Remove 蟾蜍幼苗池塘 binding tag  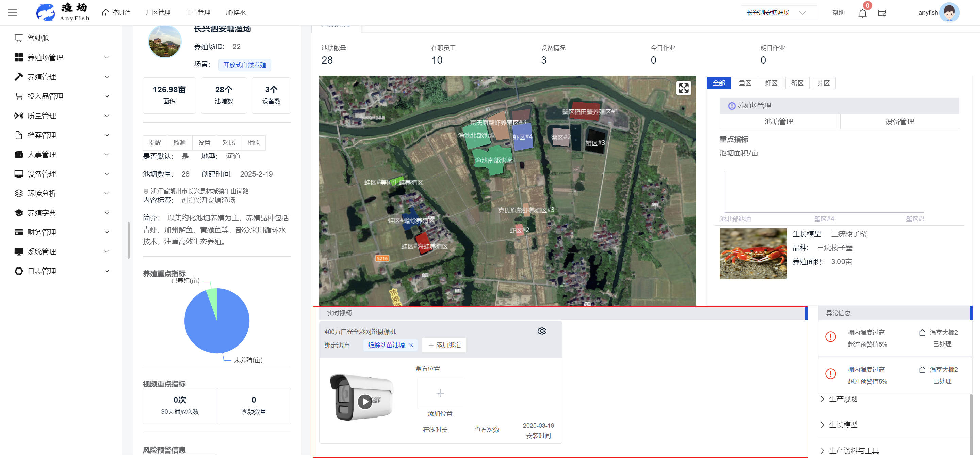pyautogui.click(x=411, y=345)
